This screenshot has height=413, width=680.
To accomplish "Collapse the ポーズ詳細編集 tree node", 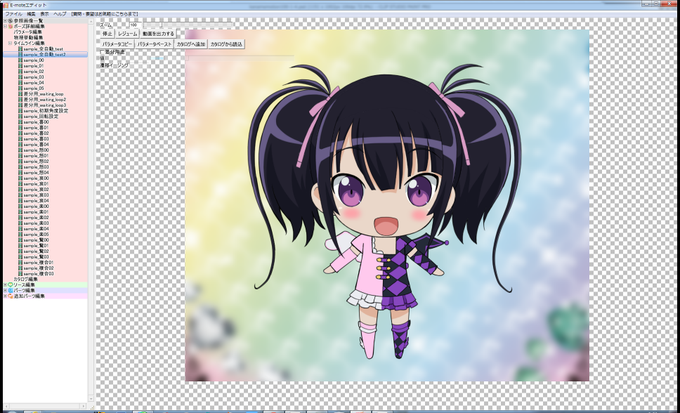I will 5,26.
